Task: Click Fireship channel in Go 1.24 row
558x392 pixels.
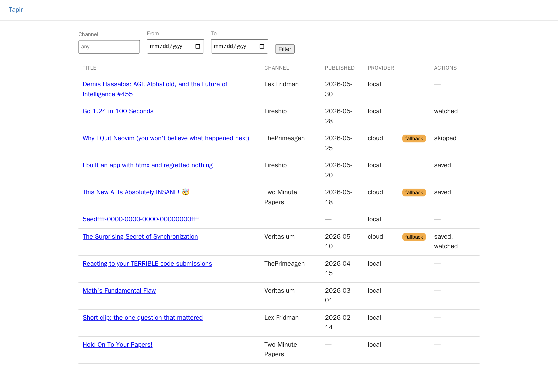Action: click(x=275, y=111)
